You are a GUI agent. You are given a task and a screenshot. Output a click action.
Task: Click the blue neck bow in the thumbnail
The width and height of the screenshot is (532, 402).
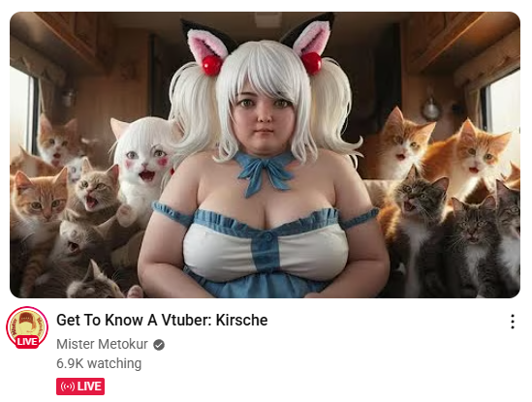tap(264, 173)
